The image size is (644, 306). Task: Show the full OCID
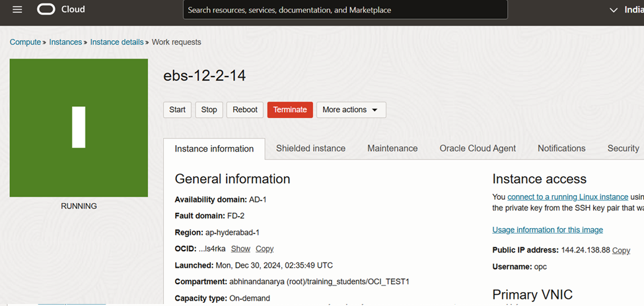click(240, 249)
